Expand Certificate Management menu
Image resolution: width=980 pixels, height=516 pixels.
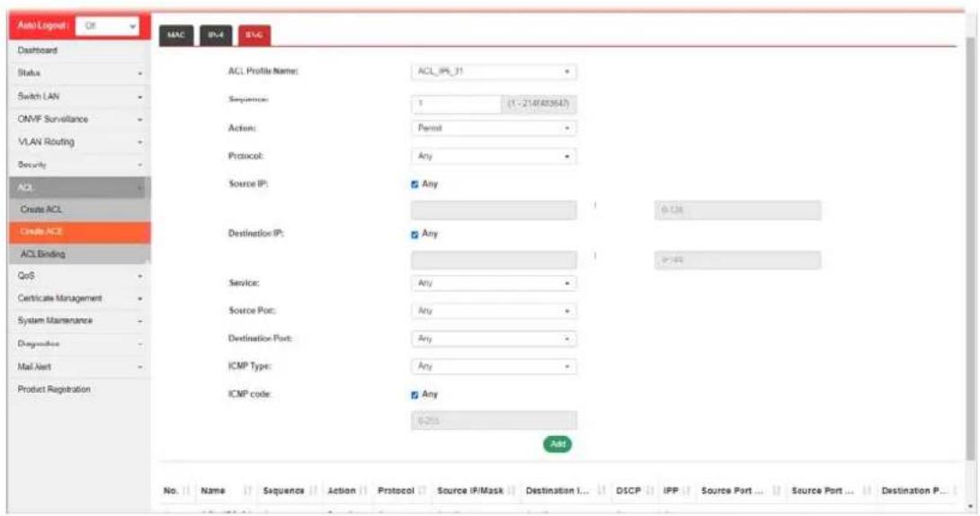pos(79,298)
